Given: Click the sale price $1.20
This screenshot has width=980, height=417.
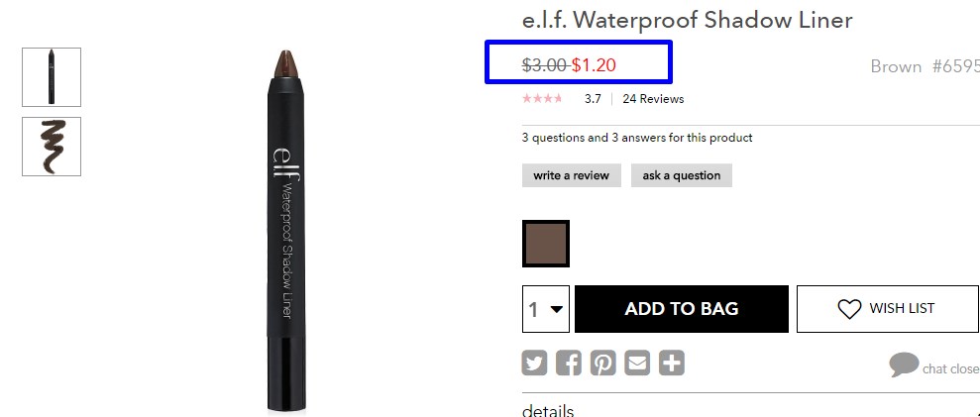Looking at the screenshot, I should [x=594, y=64].
